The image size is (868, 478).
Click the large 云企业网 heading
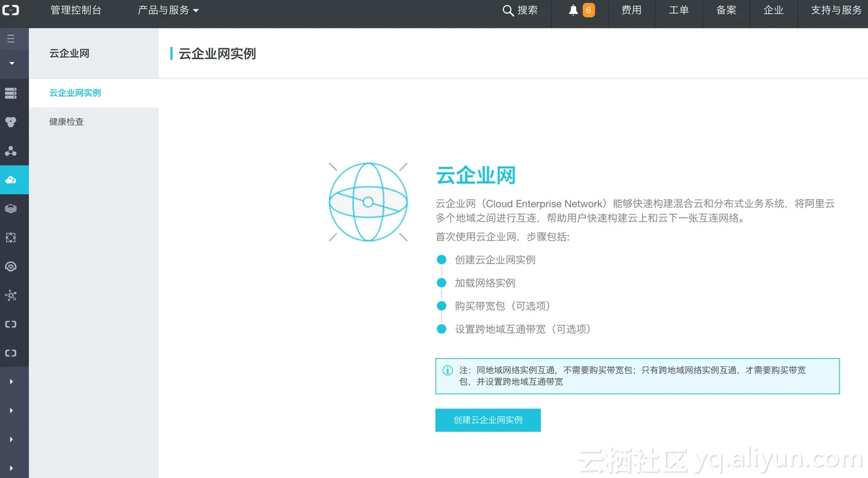coord(476,175)
